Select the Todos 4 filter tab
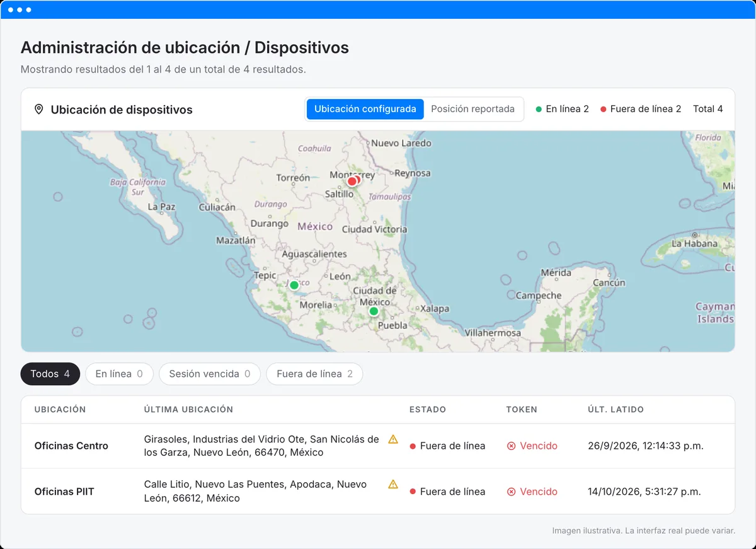This screenshot has height=549, width=756. (x=50, y=374)
